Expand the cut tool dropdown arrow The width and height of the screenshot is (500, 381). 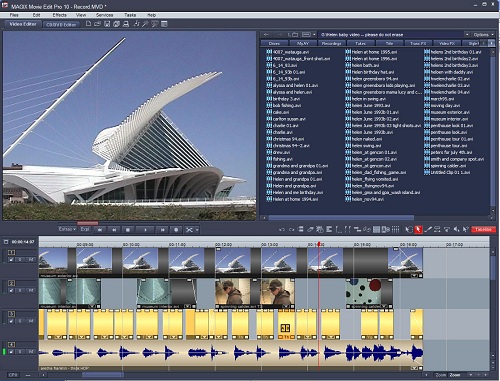point(197,230)
